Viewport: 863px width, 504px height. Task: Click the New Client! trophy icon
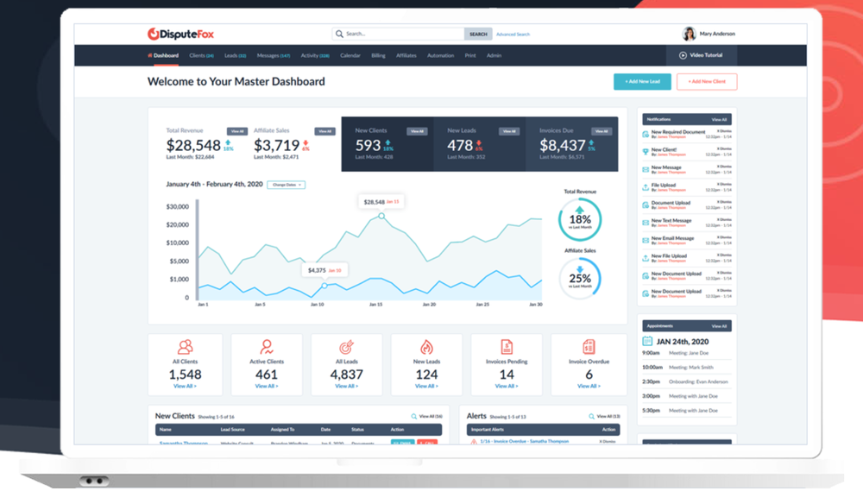pos(646,152)
